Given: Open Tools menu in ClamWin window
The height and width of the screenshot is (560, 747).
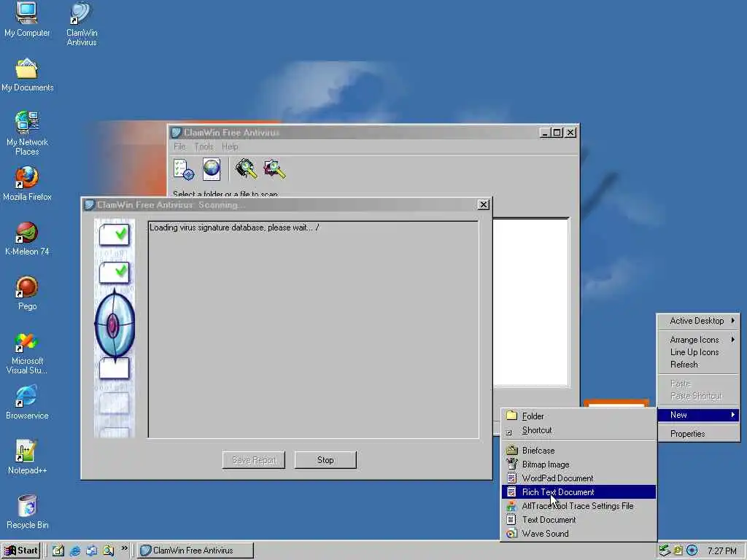Looking at the screenshot, I should click(204, 147).
